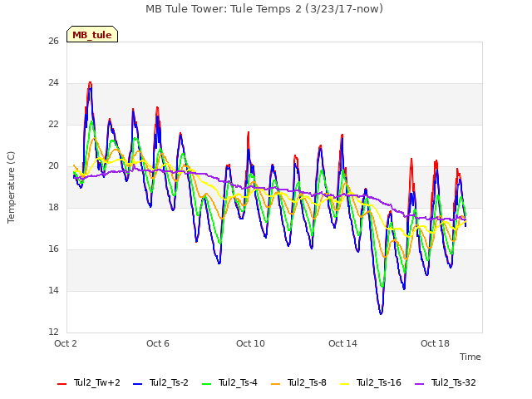532x399 pixels.
Task: Click the yellow Tul2_Ts-16 legend swatch
Action: 345,384
